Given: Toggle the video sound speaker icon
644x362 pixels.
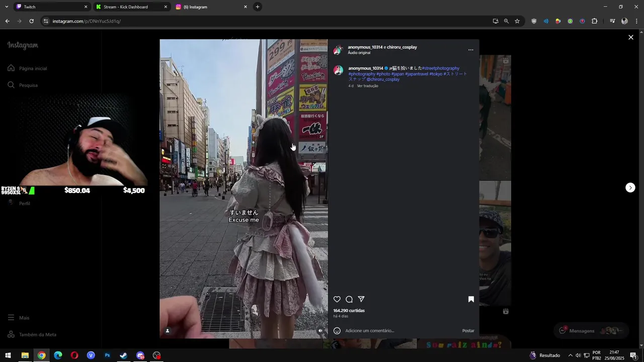Looking at the screenshot, I should (x=320, y=330).
